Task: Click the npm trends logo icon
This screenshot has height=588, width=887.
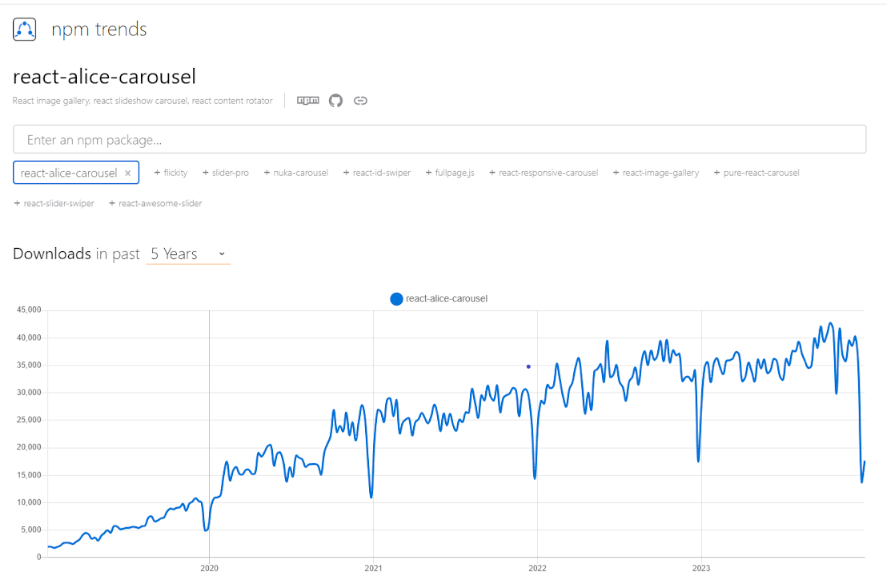Action: (24, 28)
